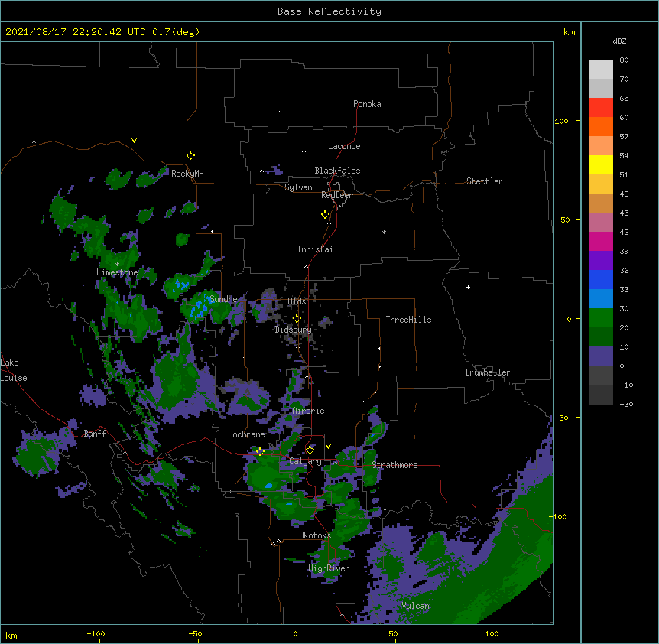Select the Calgary city label
659x644 pixels.
(x=305, y=461)
